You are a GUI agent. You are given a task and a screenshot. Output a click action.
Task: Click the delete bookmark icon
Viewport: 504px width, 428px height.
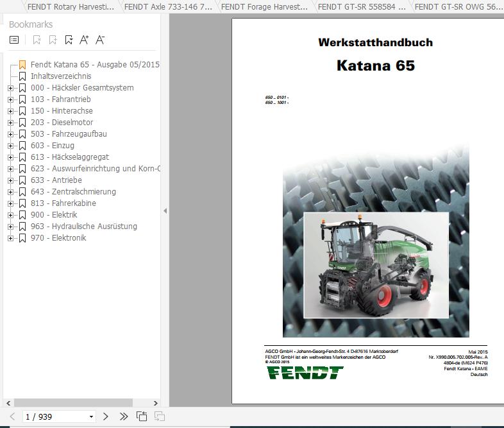tap(37, 40)
